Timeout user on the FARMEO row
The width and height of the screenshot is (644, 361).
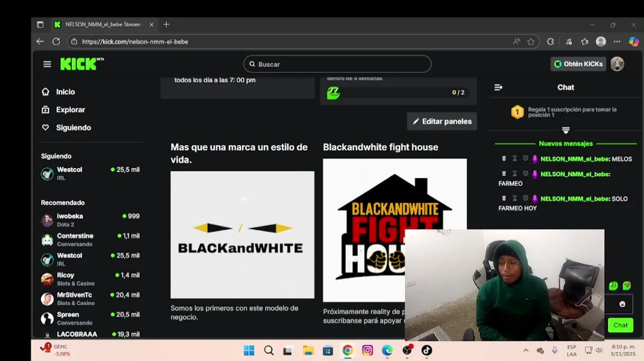515,173
